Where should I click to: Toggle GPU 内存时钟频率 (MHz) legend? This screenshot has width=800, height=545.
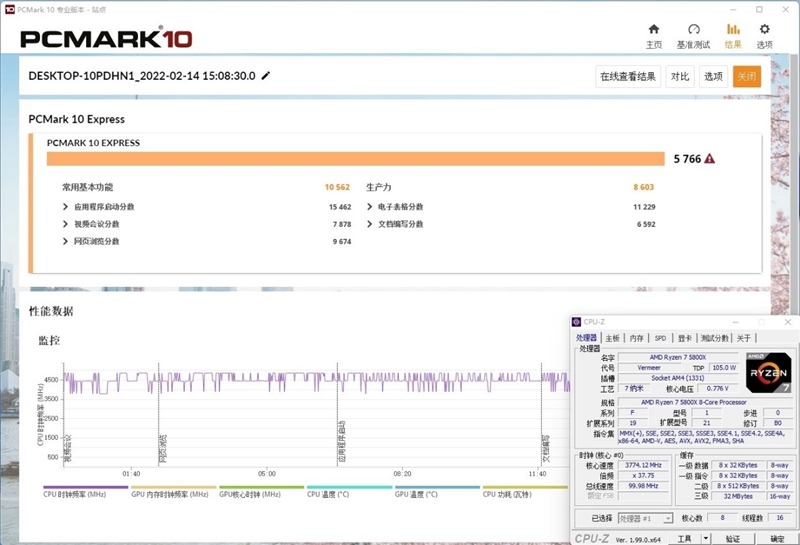click(173, 492)
